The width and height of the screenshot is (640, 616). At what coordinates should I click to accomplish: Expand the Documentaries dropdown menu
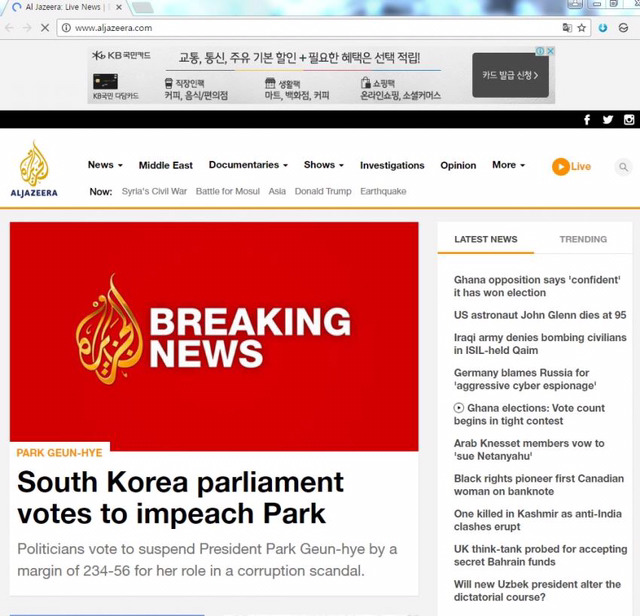click(x=248, y=165)
